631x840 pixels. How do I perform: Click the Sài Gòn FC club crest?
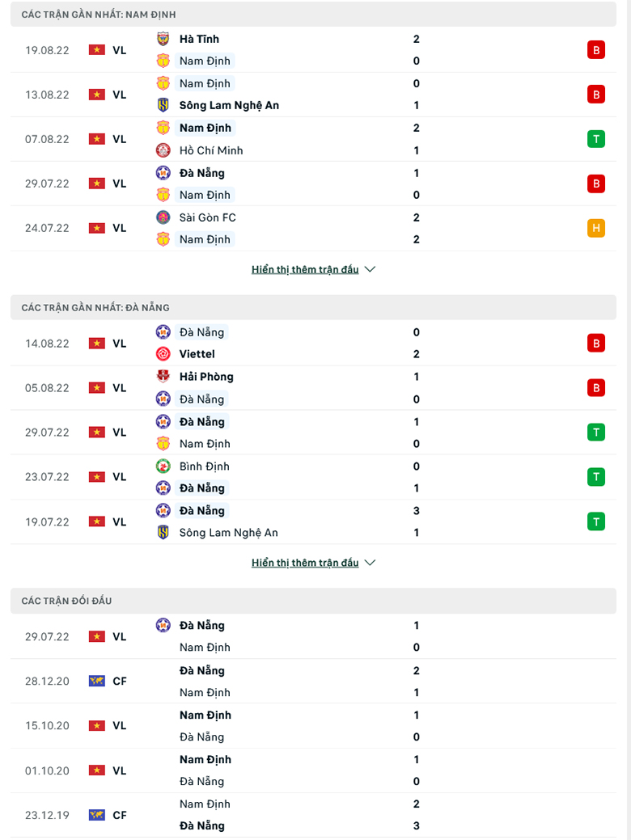tap(163, 217)
